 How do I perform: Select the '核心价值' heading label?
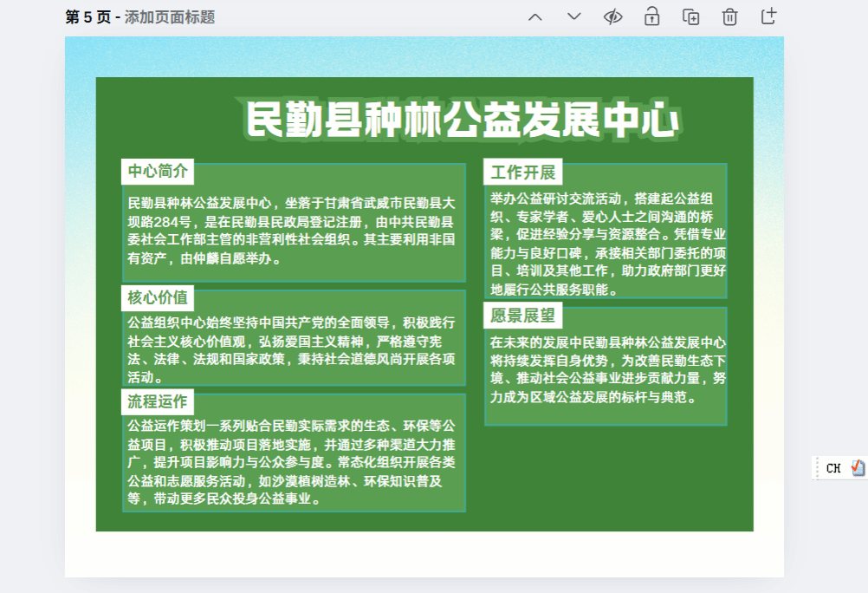[x=158, y=298]
